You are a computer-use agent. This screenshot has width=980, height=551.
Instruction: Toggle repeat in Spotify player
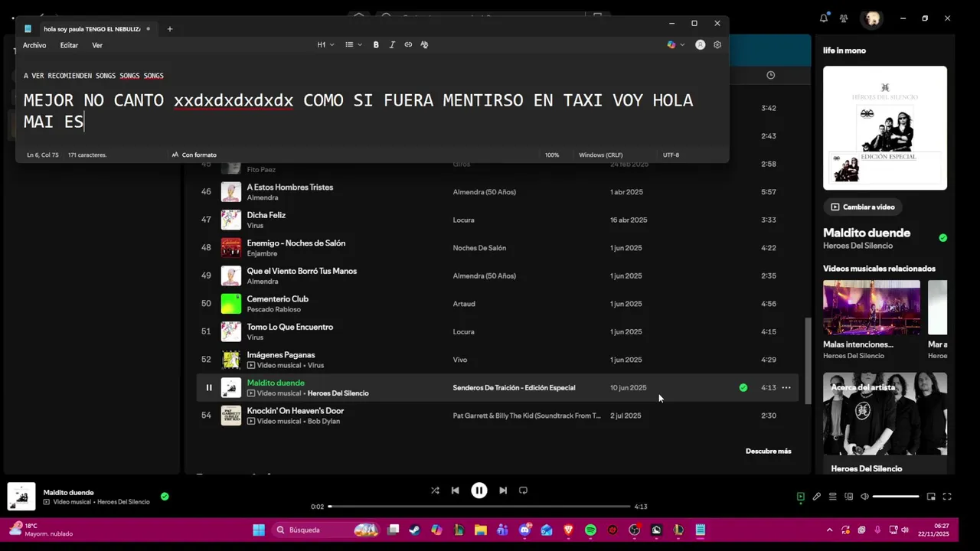pos(524,491)
